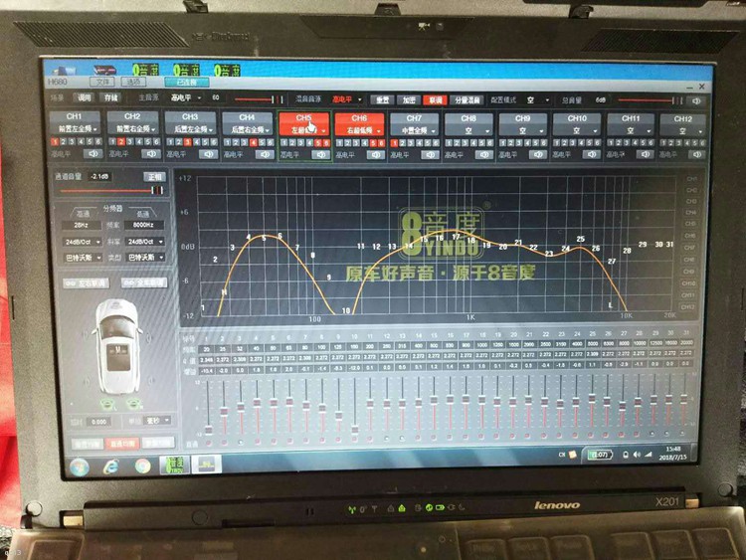746x560 pixels.
Task: Mute the CH2 channel speaker icon
Action: tap(151, 154)
